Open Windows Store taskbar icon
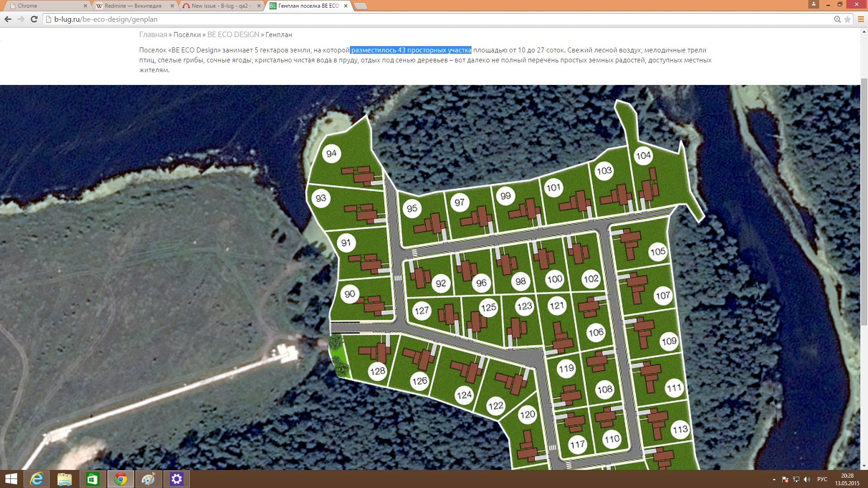868x488 pixels. click(92, 479)
